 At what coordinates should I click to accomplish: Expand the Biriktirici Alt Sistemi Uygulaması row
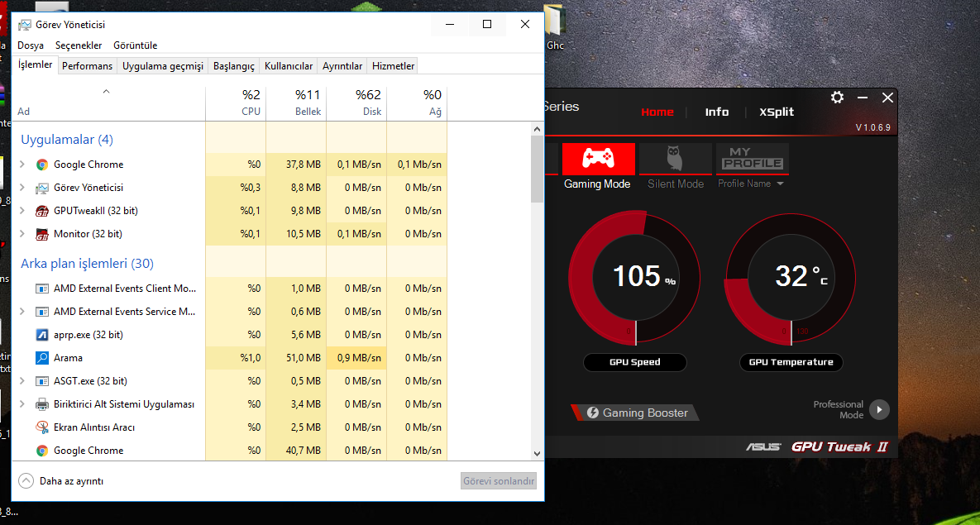[22, 403]
